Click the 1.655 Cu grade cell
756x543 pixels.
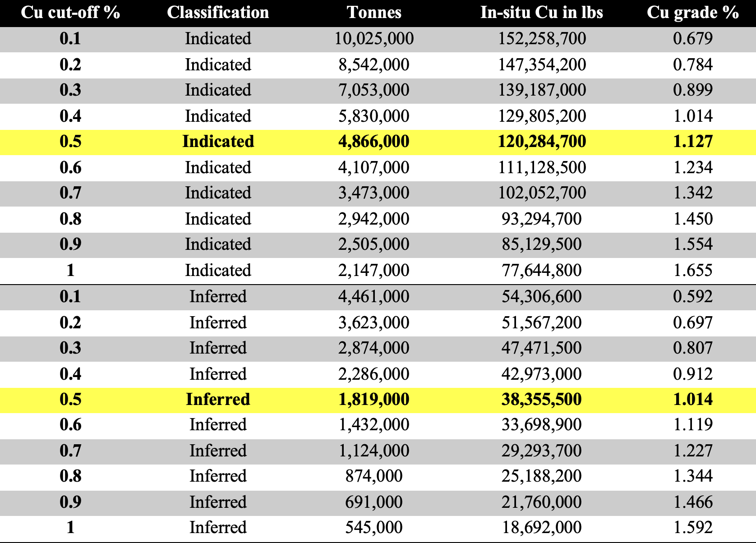click(x=693, y=271)
